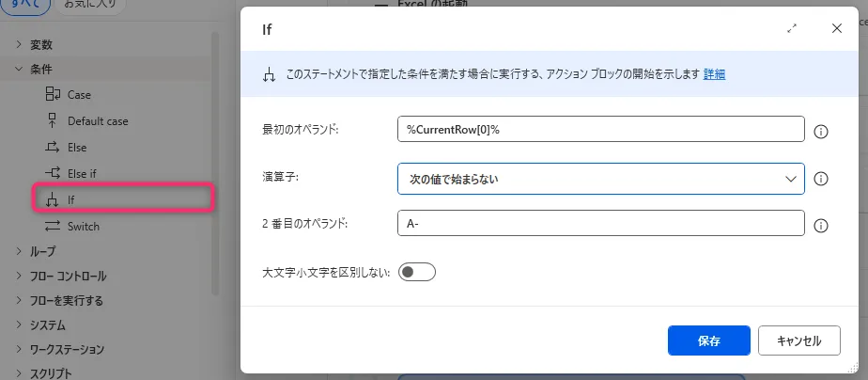Click the Switch action icon

coord(53,226)
